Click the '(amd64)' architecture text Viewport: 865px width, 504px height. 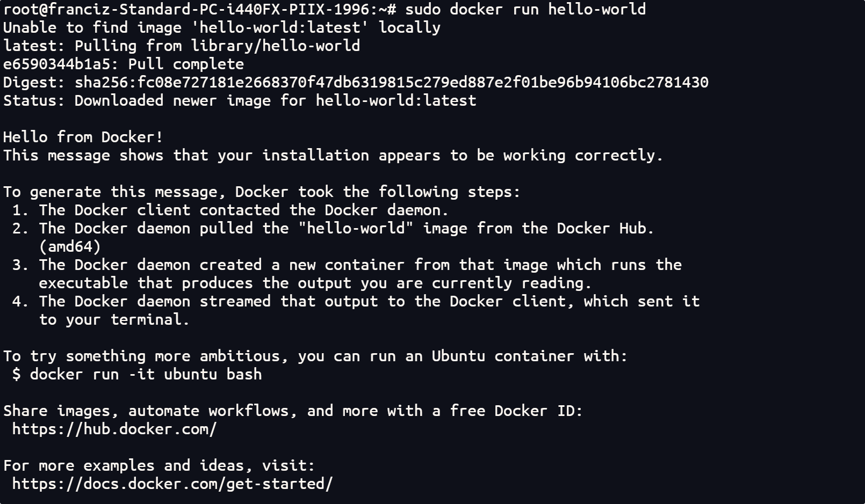point(70,246)
